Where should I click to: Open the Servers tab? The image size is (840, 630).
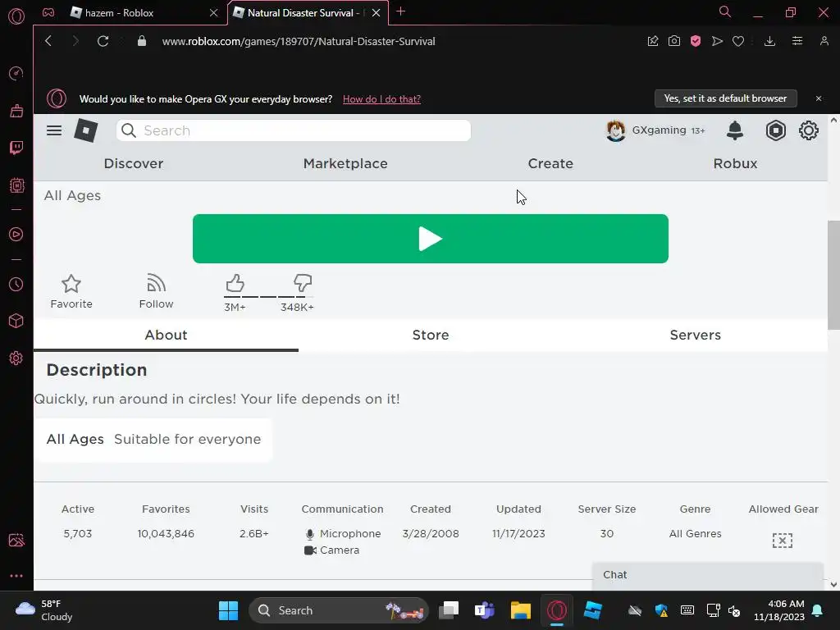(x=696, y=336)
